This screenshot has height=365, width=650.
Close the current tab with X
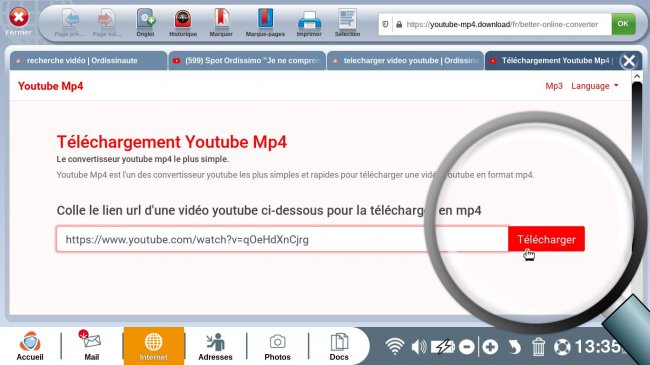pyautogui.click(x=629, y=61)
